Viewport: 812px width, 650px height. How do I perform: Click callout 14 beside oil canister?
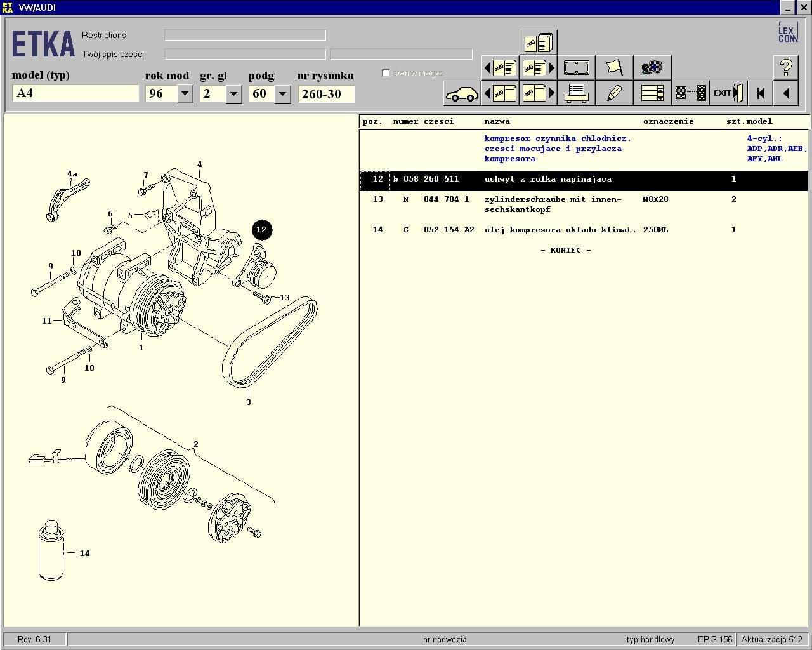click(x=84, y=554)
